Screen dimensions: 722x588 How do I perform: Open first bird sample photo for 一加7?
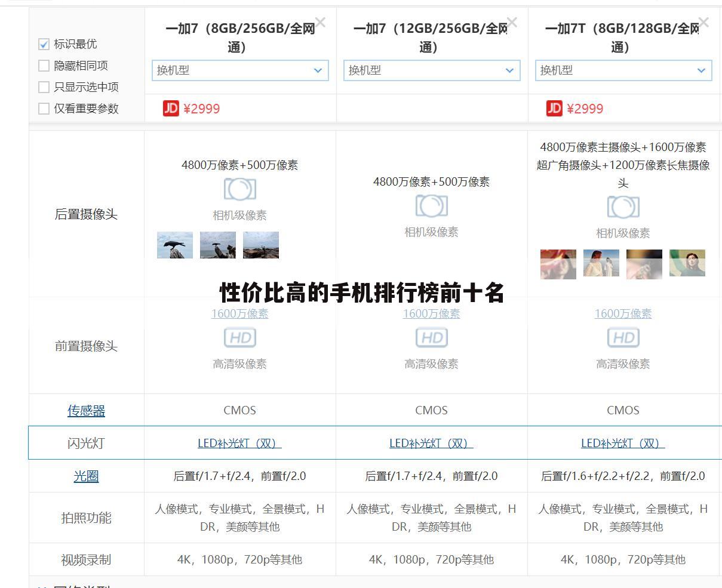(175, 245)
